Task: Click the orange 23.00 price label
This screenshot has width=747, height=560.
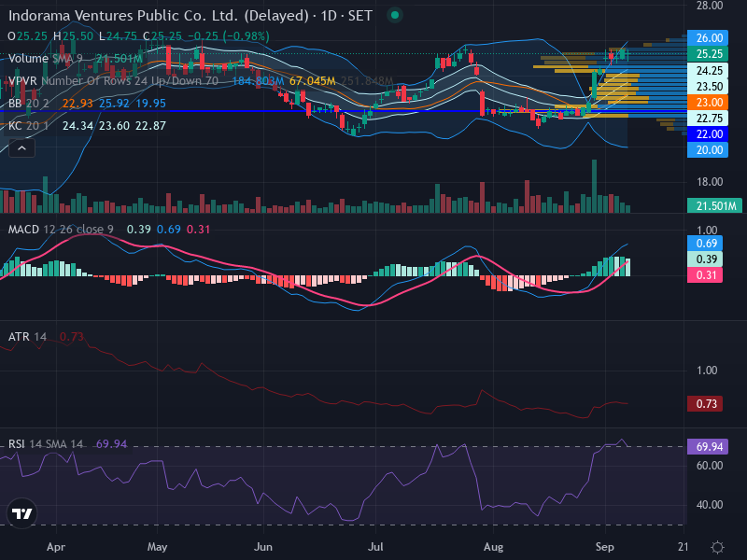Action: click(708, 103)
